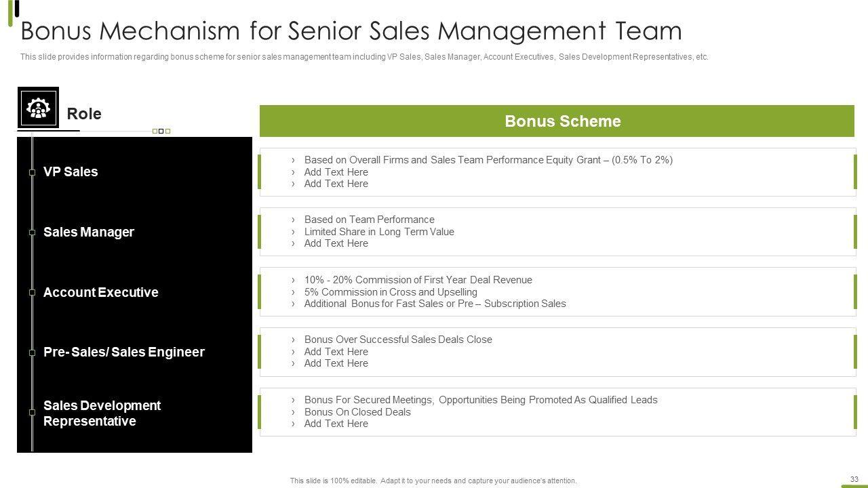Select the slide number 33

tap(854, 479)
